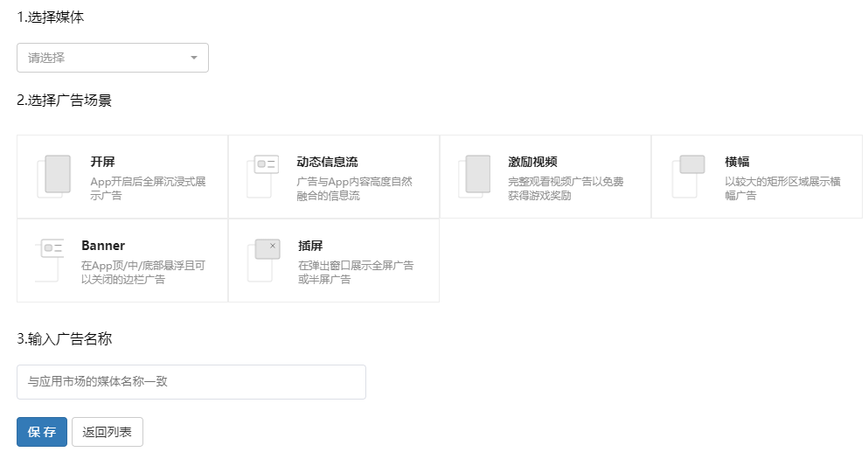Click the 插屏 interstitial ad icon

[263, 260]
